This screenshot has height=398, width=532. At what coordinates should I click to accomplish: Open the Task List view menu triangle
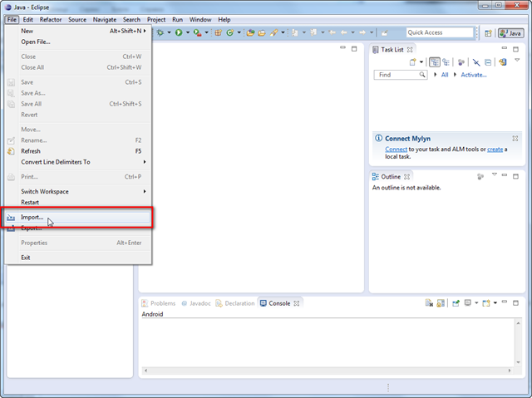click(x=517, y=60)
